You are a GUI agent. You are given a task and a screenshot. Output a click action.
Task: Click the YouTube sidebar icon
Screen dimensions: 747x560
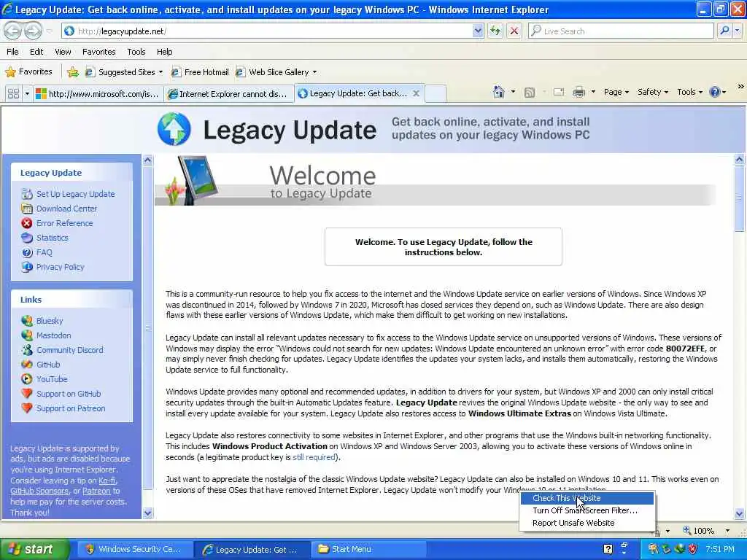pos(27,379)
